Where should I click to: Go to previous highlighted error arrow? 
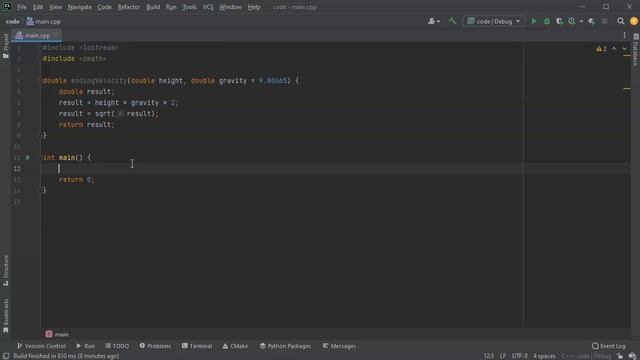614,49
